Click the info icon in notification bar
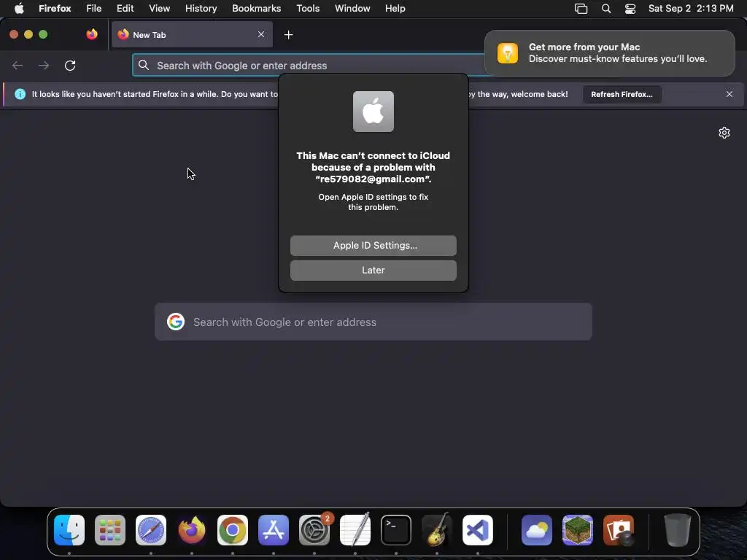The height and width of the screenshot is (560, 747). 20,94
